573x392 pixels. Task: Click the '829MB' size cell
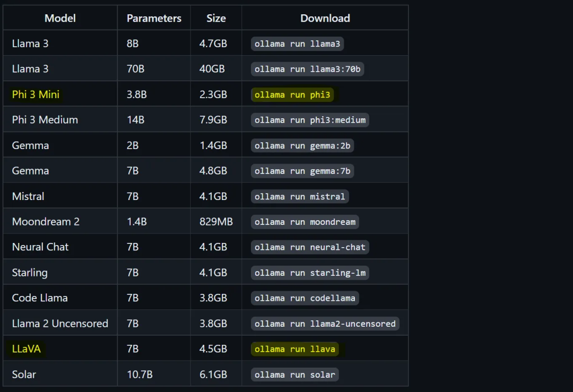pos(216,221)
